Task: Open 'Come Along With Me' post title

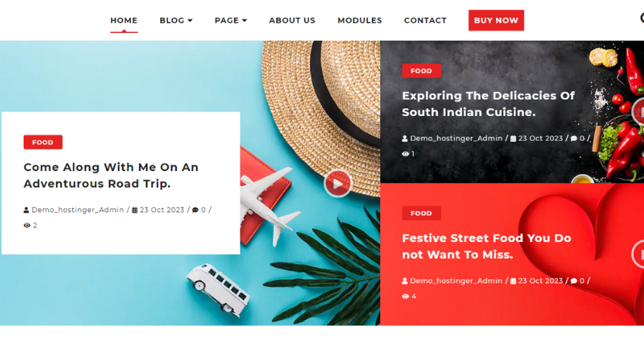Action: point(111,175)
